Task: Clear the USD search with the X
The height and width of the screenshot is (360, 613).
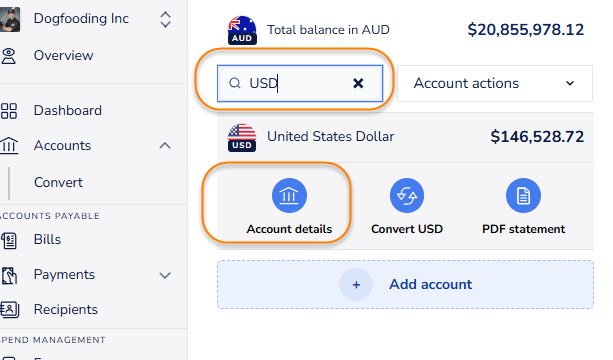Action: 358,83
